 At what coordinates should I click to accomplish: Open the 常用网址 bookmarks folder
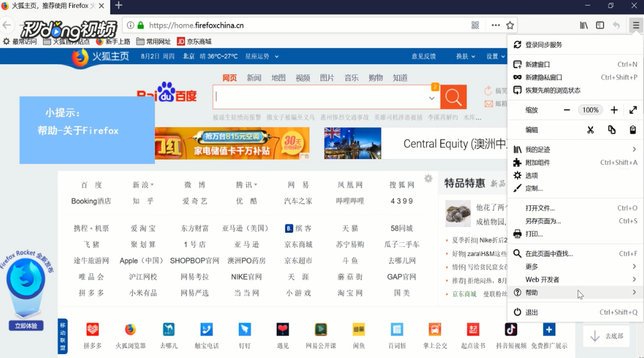pyautogui.click(x=153, y=42)
